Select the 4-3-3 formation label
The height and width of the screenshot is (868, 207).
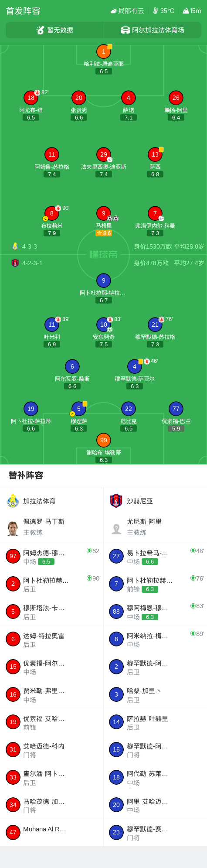(30, 246)
